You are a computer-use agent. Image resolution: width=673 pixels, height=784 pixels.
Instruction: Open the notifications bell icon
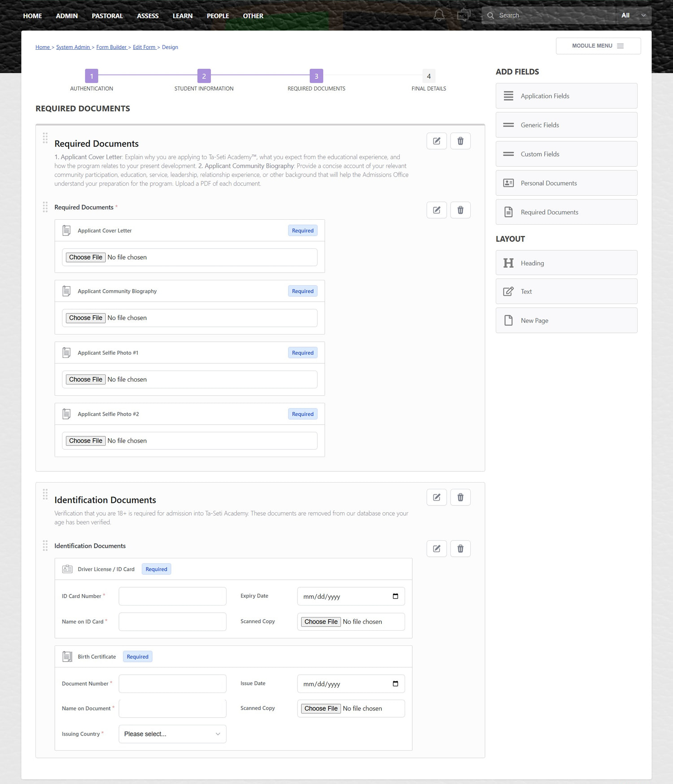[439, 15]
